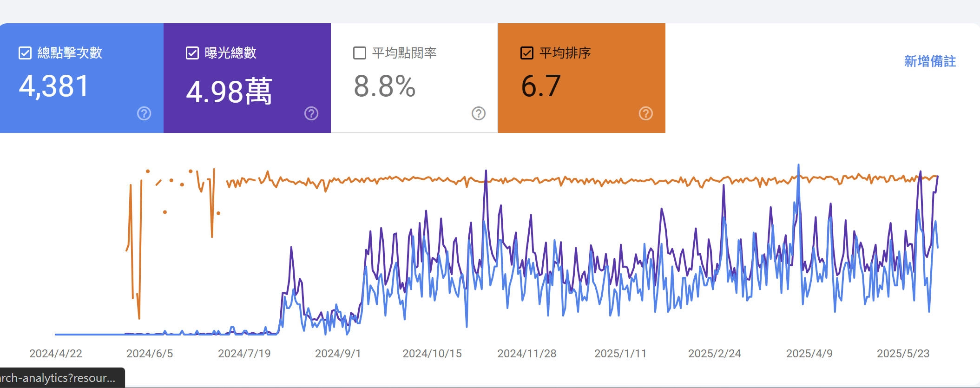Click the 4,381 total clicks value
This screenshot has width=980, height=388.
(x=54, y=86)
